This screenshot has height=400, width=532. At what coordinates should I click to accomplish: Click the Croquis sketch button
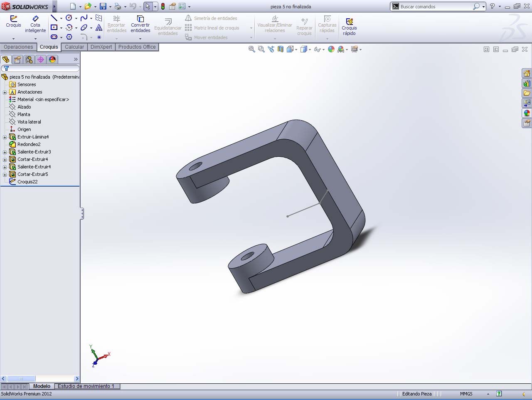coord(13,22)
